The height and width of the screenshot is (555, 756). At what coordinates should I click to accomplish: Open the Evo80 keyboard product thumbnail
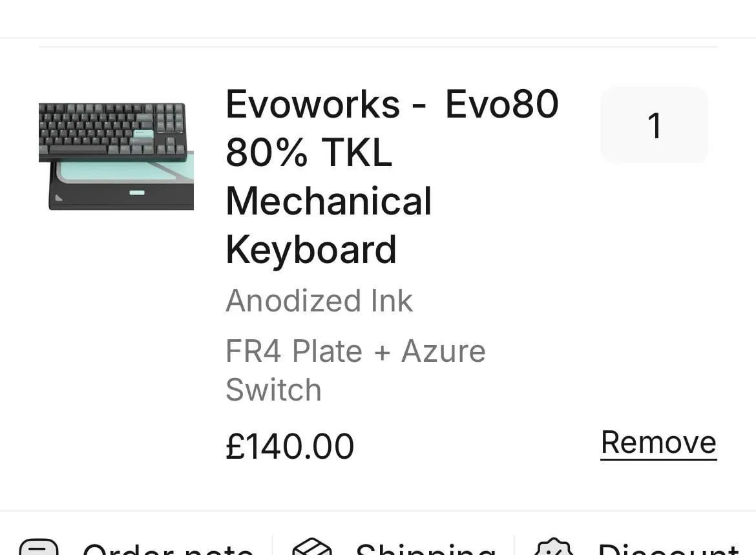click(116, 156)
